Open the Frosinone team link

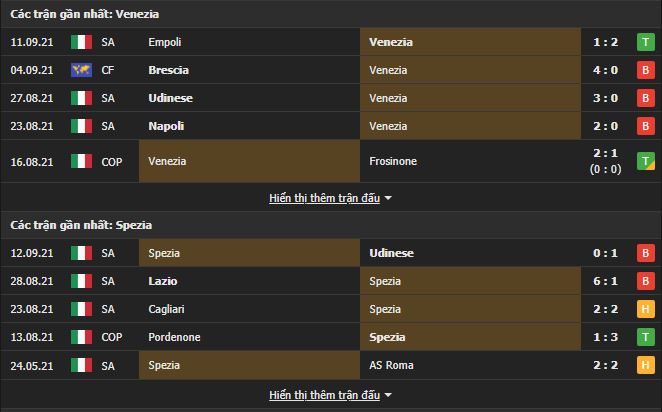pyautogui.click(x=395, y=161)
